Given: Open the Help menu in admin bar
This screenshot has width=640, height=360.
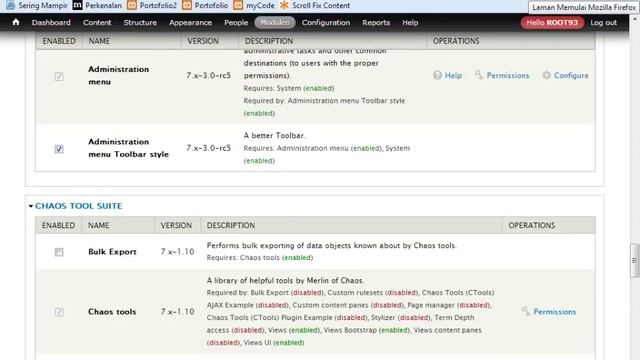Looking at the screenshot, I should click(410, 22).
